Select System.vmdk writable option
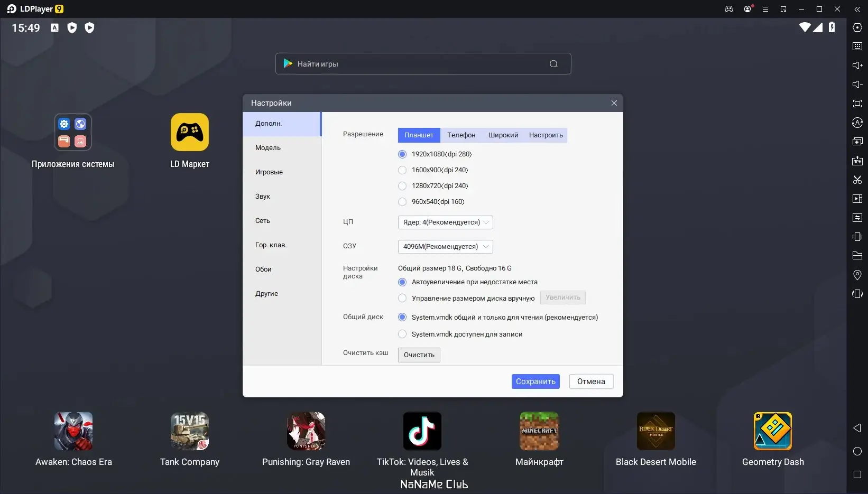The height and width of the screenshot is (494, 868). 460,334
